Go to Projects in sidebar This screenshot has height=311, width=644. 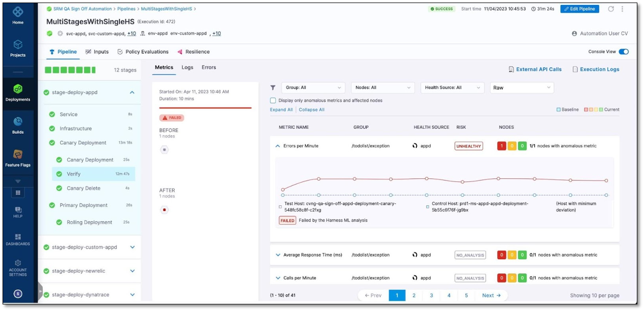point(18,48)
